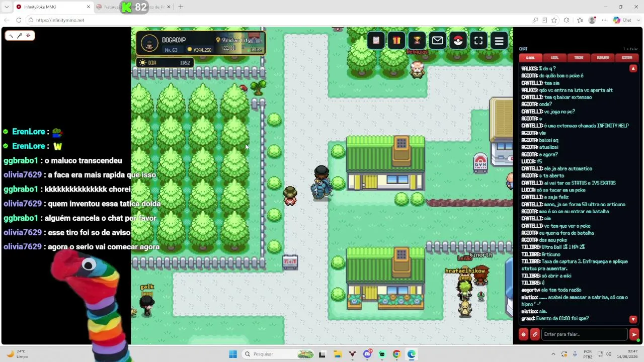Select the fifth chat channel tab
The image size is (644, 362).
point(627,57)
